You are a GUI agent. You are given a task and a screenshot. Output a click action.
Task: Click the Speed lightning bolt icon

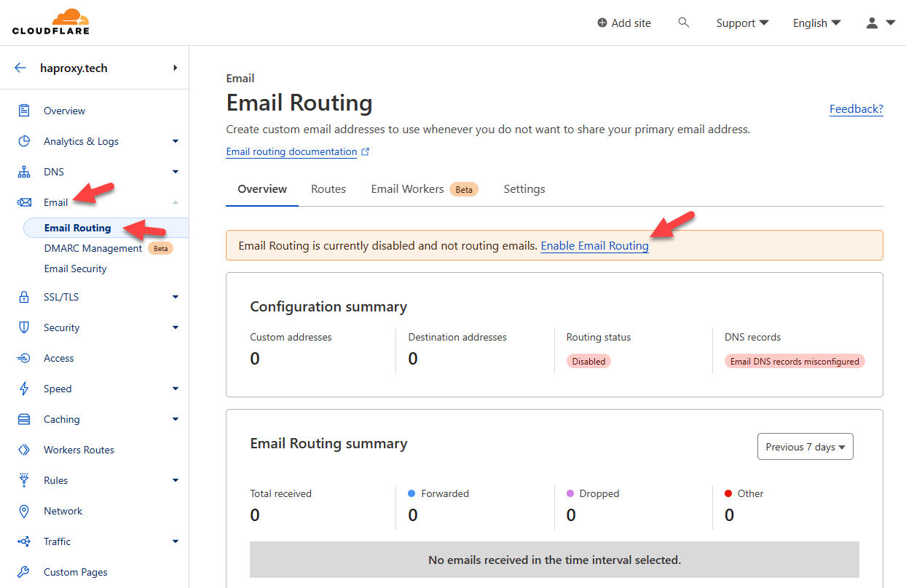click(x=24, y=389)
